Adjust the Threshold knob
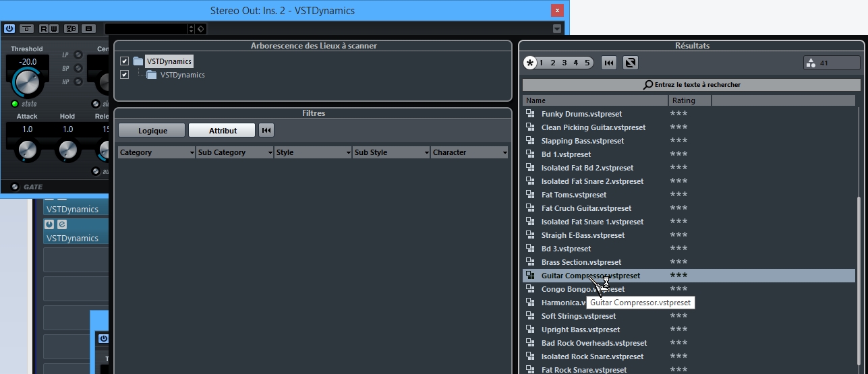 click(27, 82)
